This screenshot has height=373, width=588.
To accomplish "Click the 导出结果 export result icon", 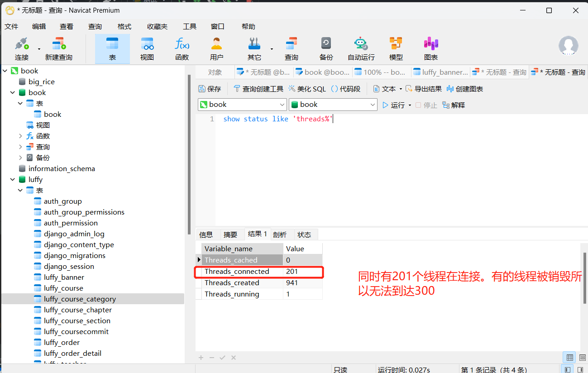I will pyautogui.click(x=423, y=89).
